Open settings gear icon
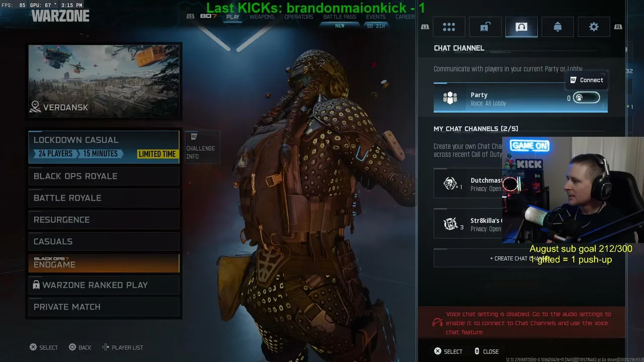The image size is (644, 362). click(x=594, y=27)
